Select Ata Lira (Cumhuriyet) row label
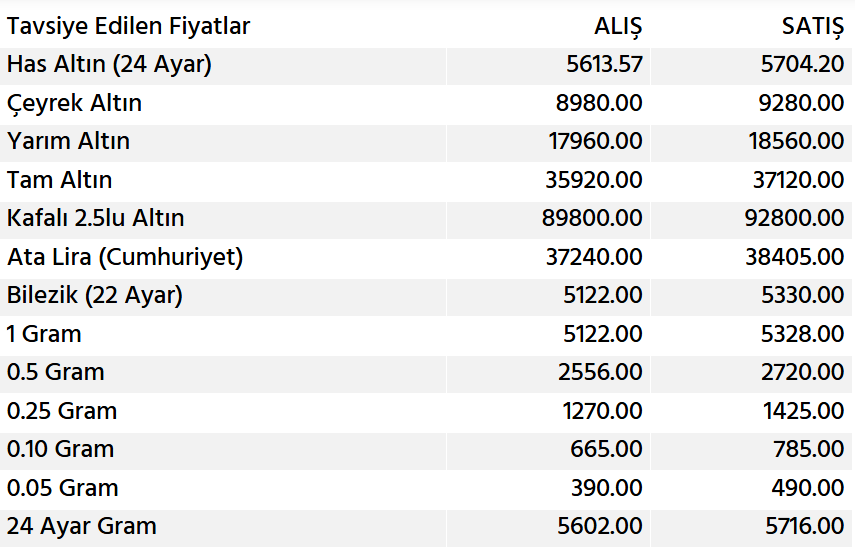The height and width of the screenshot is (548, 855). (125, 257)
